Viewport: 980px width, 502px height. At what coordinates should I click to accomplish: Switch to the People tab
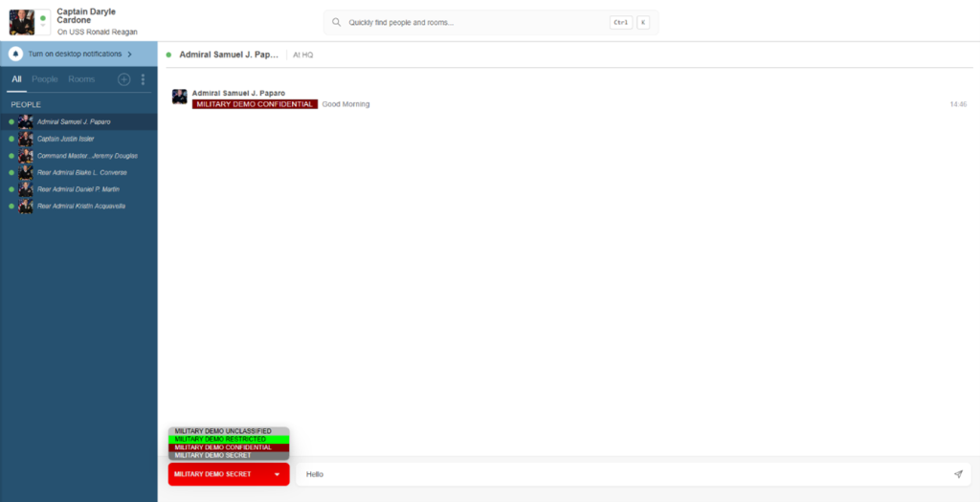[x=45, y=79]
